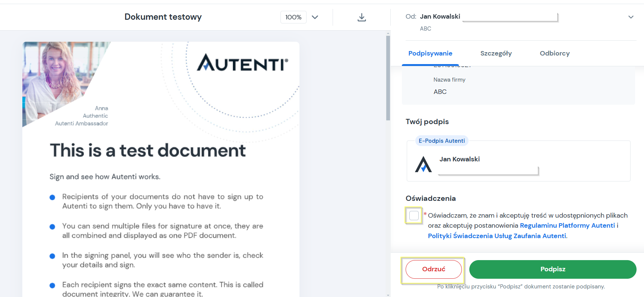This screenshot has width=644, height=297.
Task: Open the Szczegóły tab
Action: pos(496,53)
